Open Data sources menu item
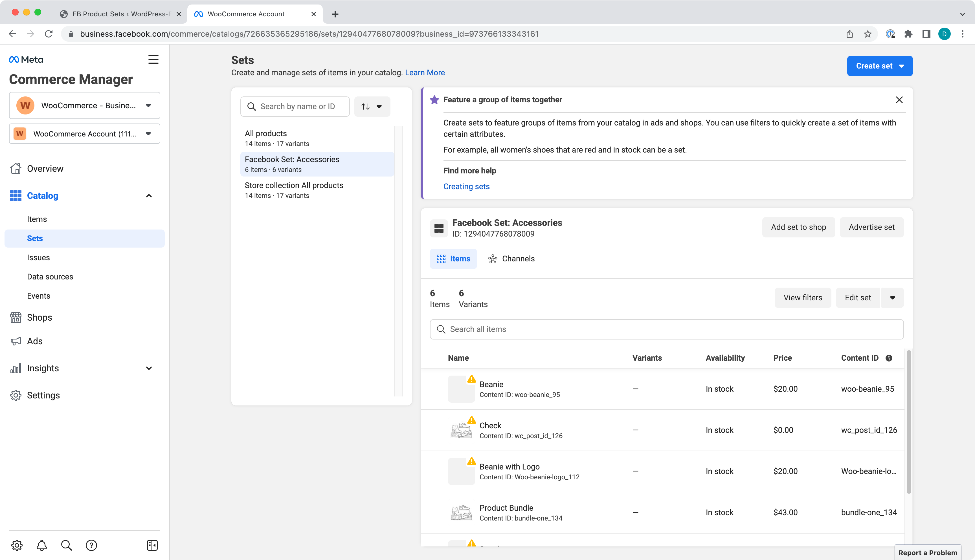The image size is (975, 560). tap(50, 277)
